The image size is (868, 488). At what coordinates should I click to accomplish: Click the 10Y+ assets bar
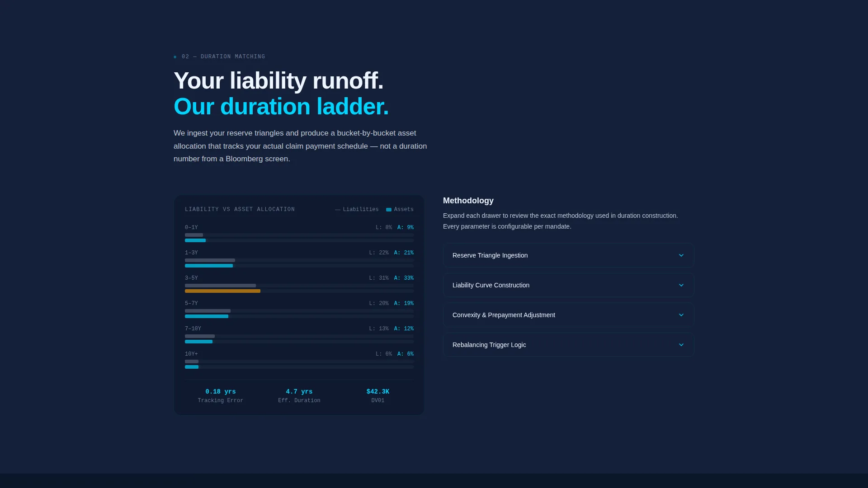point(192,367)
